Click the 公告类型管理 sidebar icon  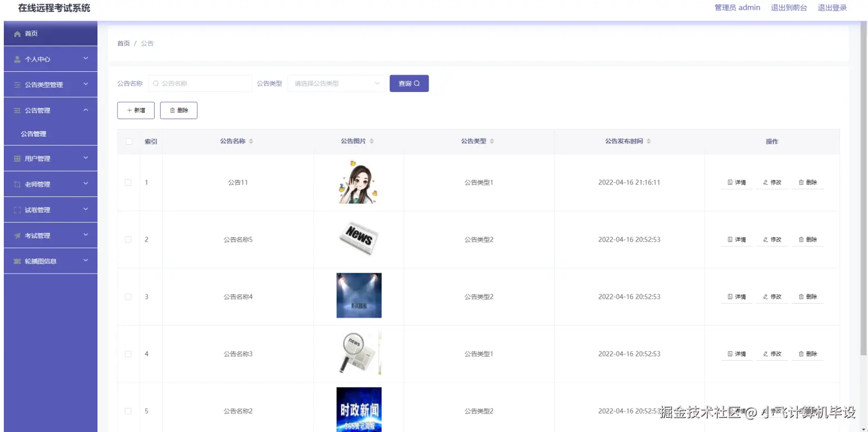point(17,85)
